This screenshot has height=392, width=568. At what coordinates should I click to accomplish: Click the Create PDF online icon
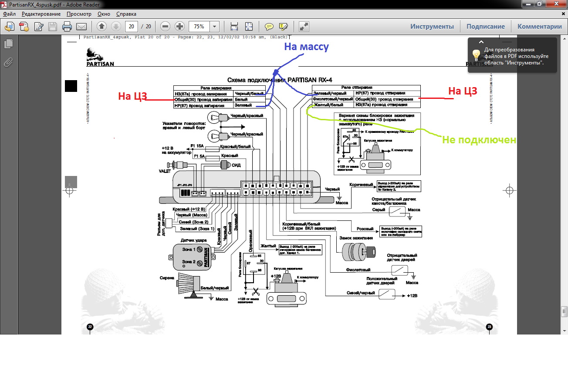tap(24, 27)
